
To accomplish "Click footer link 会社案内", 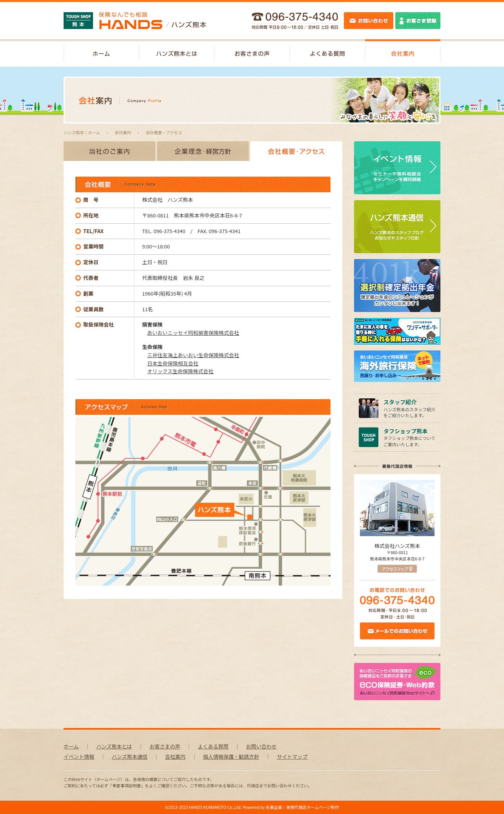I will point(175,757).
